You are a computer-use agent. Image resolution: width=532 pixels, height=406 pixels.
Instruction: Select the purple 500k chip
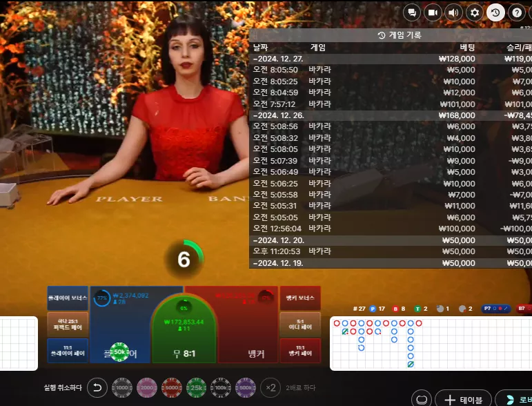[x=246, y=387]
